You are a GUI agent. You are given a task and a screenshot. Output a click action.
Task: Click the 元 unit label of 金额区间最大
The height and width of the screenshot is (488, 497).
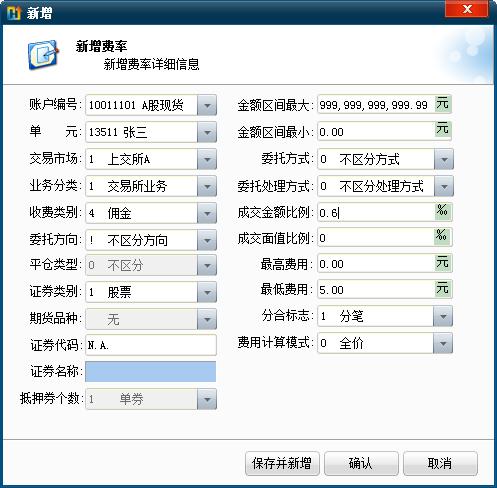[443, 104]
